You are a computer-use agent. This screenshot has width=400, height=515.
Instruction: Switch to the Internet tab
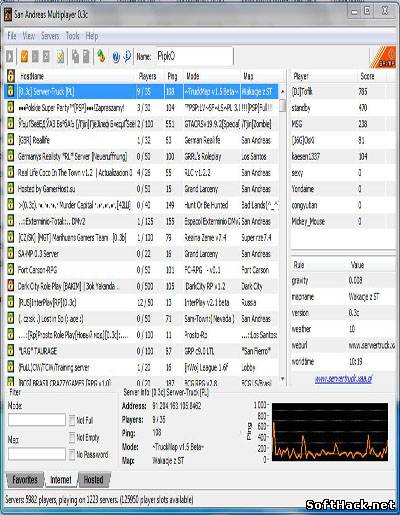(x=61, y=480)
